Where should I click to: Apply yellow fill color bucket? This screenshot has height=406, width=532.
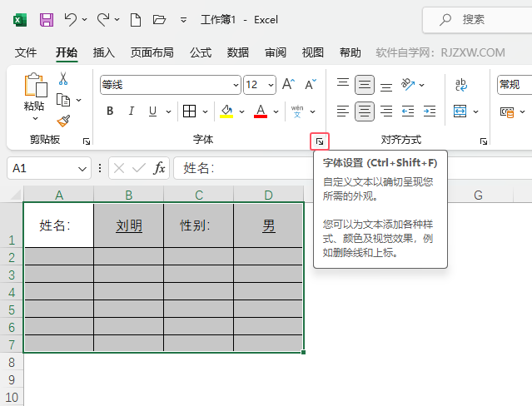(x=226, y=111)
